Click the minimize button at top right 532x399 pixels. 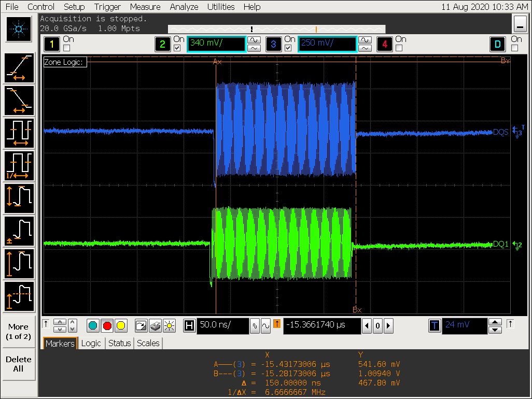coord(520,24)
